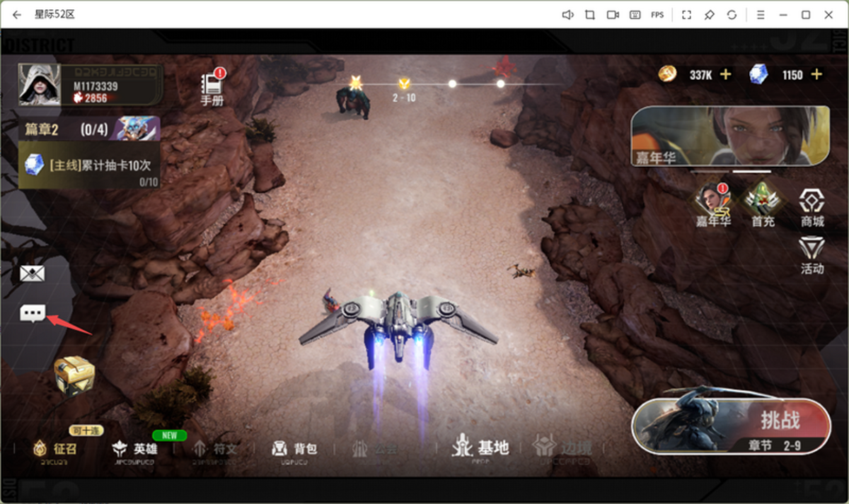Pin the window on top
The width and height of the screenshot is (849, 504).
coord(709,15)
